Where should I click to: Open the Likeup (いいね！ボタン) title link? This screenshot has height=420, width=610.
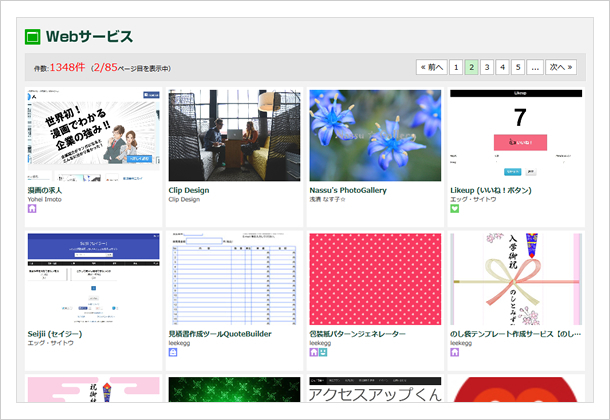491,190
